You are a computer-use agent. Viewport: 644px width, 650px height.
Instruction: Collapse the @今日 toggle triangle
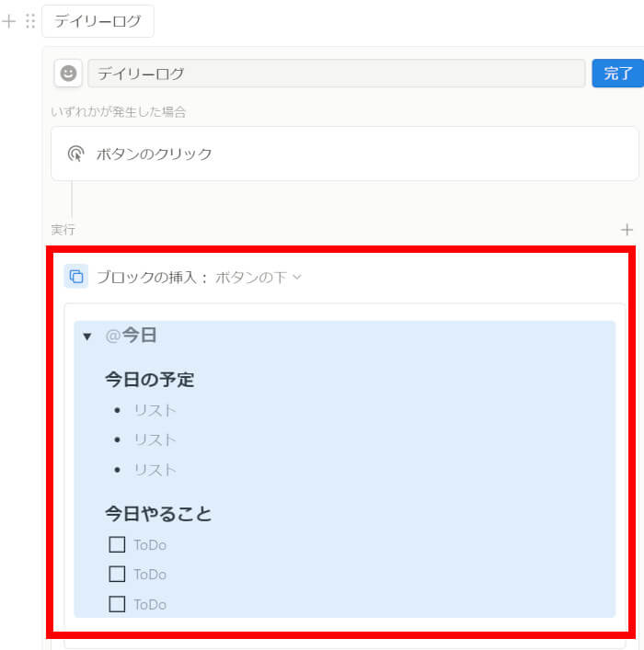click(87, 336)
